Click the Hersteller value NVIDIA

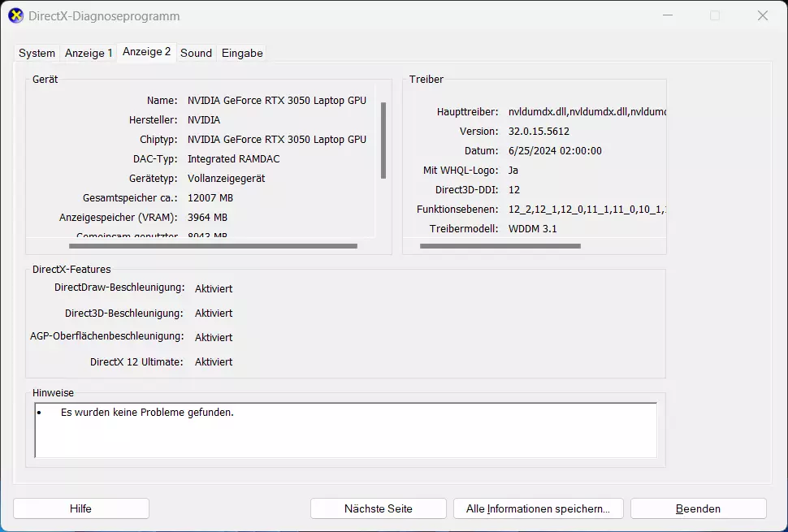click(204, 120)
